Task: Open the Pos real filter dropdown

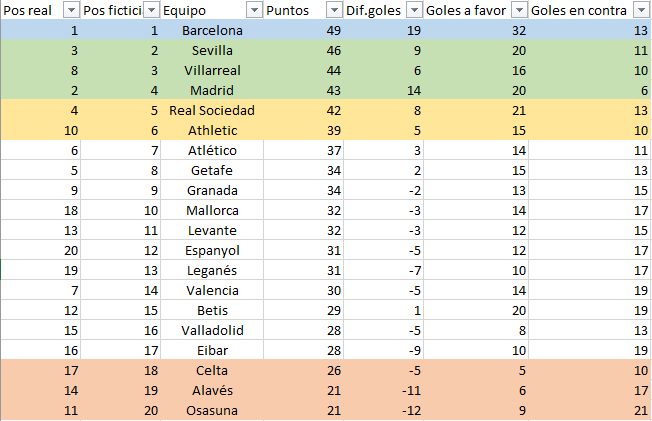Action: tap(71, 10)
